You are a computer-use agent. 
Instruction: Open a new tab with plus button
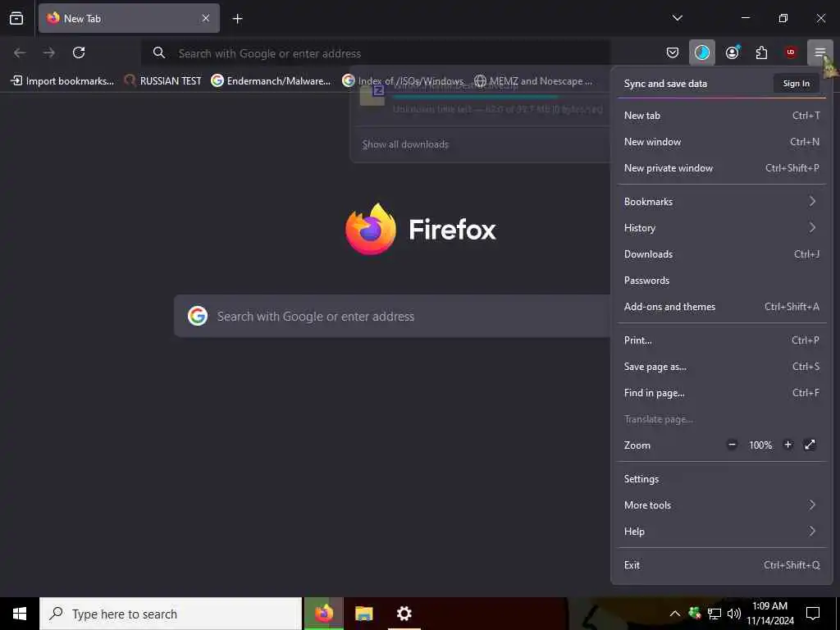coord(237,19)
